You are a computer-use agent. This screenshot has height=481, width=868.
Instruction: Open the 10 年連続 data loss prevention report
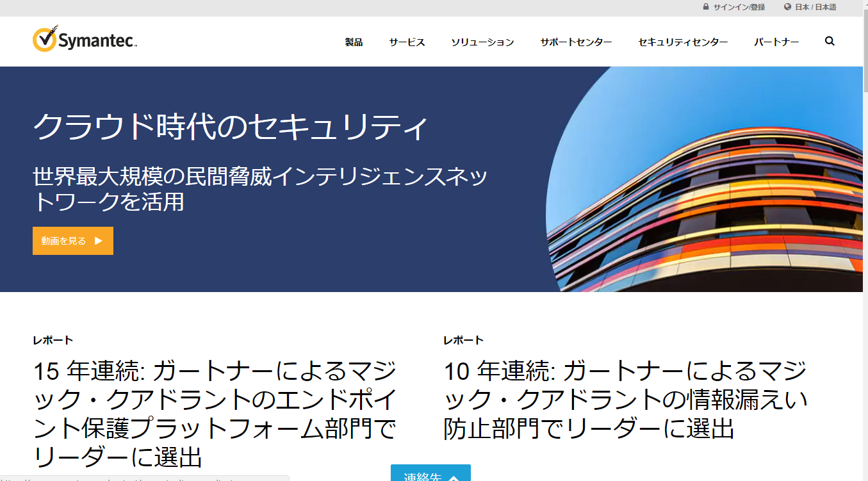(x=625, y=399)
